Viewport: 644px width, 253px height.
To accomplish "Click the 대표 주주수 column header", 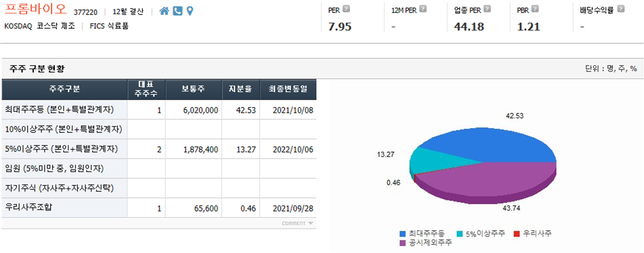I will [146, 89].
